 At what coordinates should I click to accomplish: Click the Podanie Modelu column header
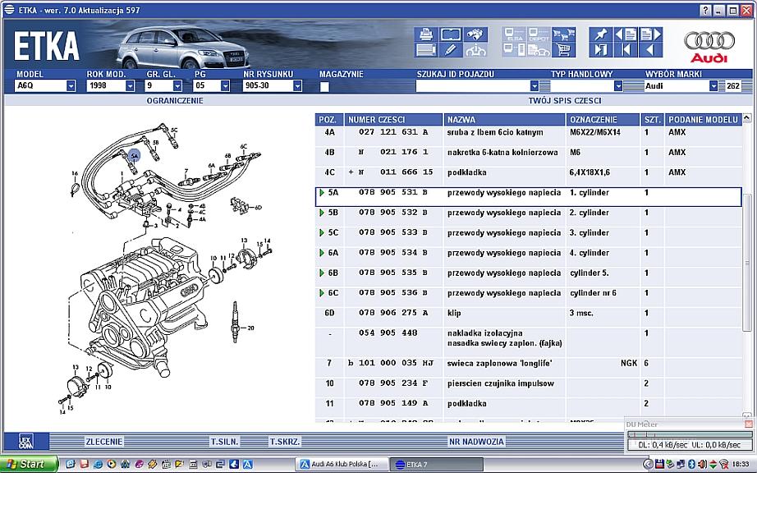pos(703,120)
